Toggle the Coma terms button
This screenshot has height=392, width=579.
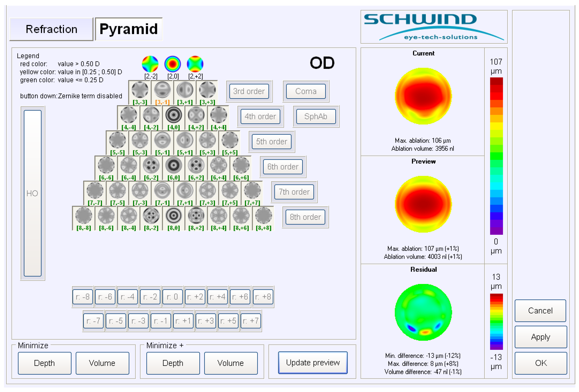pos(306,91)
